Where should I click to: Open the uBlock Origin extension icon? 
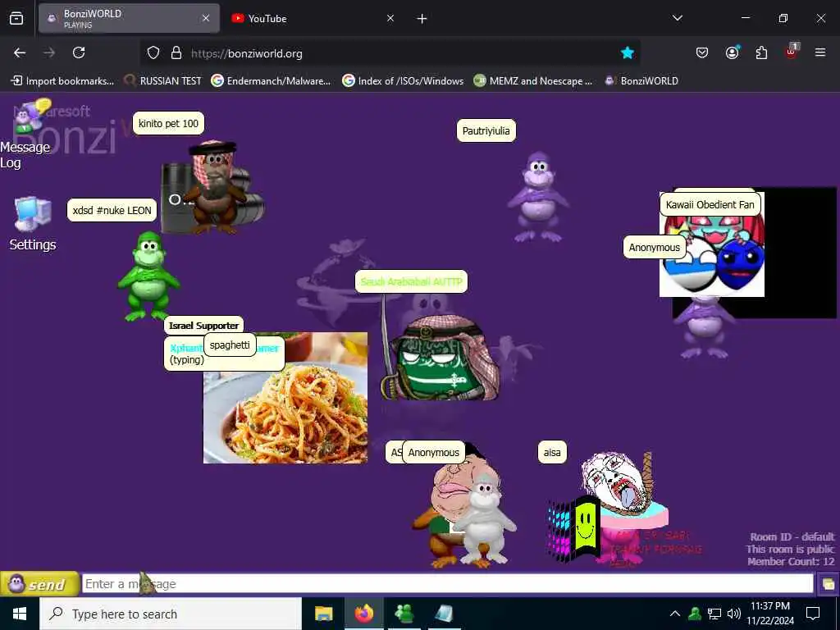click(x=792, y=52)
